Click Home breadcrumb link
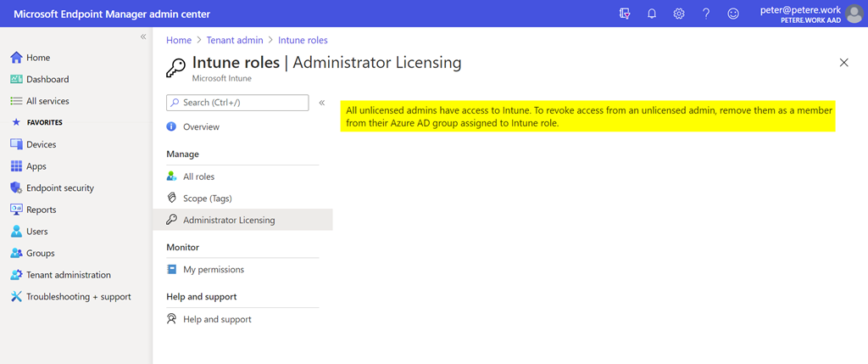The height and width of the screenshot is (364, 868). tap(178, 40)
